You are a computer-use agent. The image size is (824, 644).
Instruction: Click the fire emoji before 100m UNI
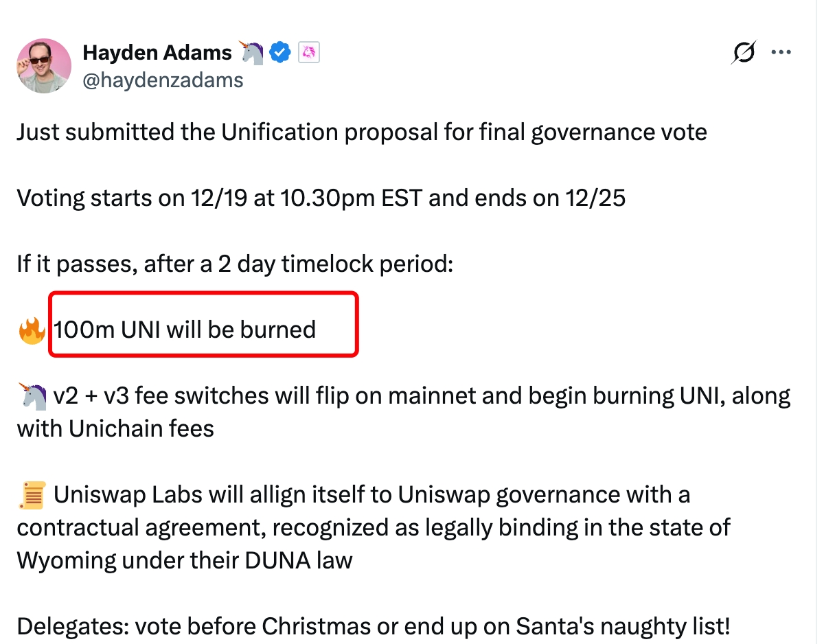(x=32, y=330)
